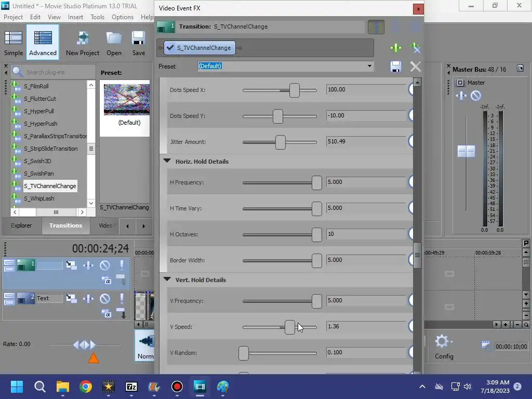Click the remove plug-in icon
The image size is (532, 399).
pyautogui.click(x=415, y=48)
